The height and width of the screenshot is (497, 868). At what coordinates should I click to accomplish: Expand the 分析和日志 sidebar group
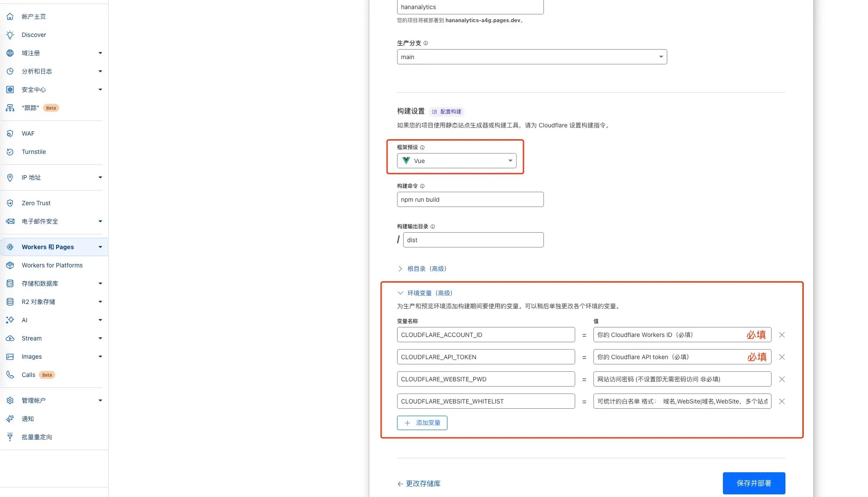click(x=37, y=71)
